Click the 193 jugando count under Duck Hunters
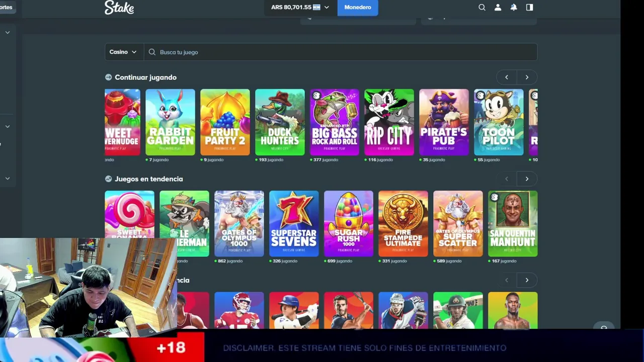The image size is (644, 362). tap(269, 160)
